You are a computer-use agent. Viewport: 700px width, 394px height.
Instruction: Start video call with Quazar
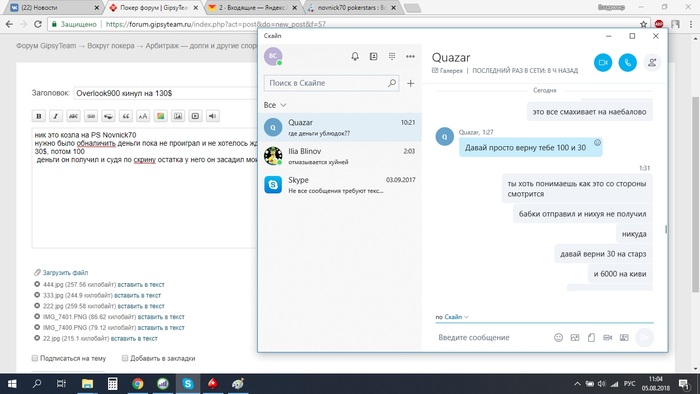[x=603, y=62]
